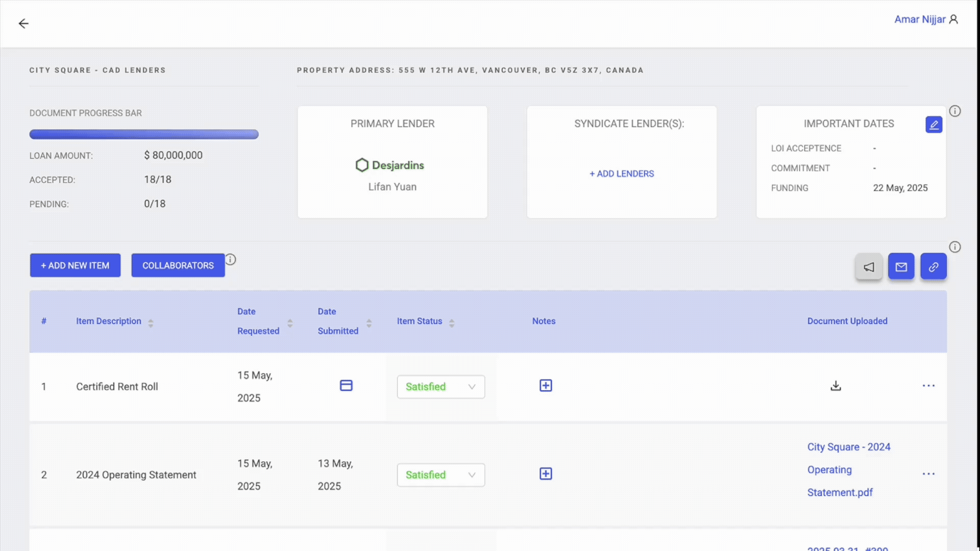Viewport: 980px width, 551px height.
Task: Click the Add Lenders link
Action: (621, 173)
